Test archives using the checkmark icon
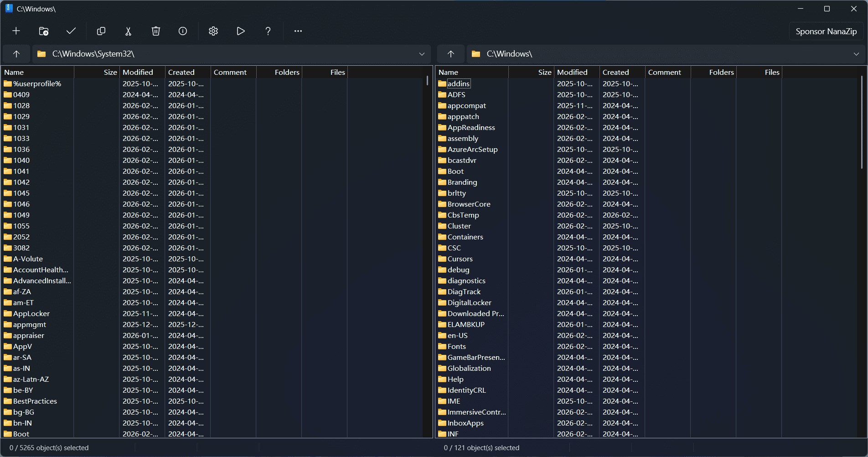868x457 pixels. pos(71,31)
